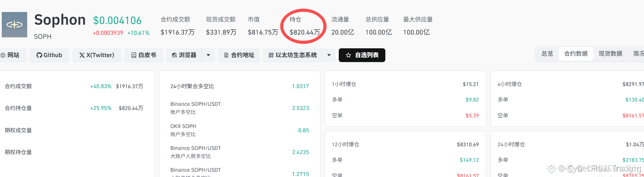The width and height of the screenshot is (644, 177).
Task: Expand the 以太坊生态系统 dropdown arrow
Action: [329, 55]
